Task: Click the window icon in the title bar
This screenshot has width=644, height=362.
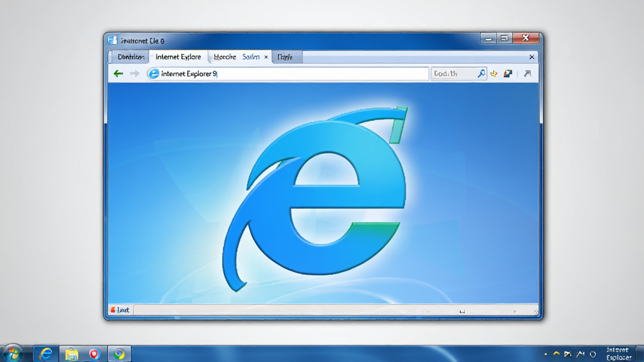Action: (x=113, y=40)
